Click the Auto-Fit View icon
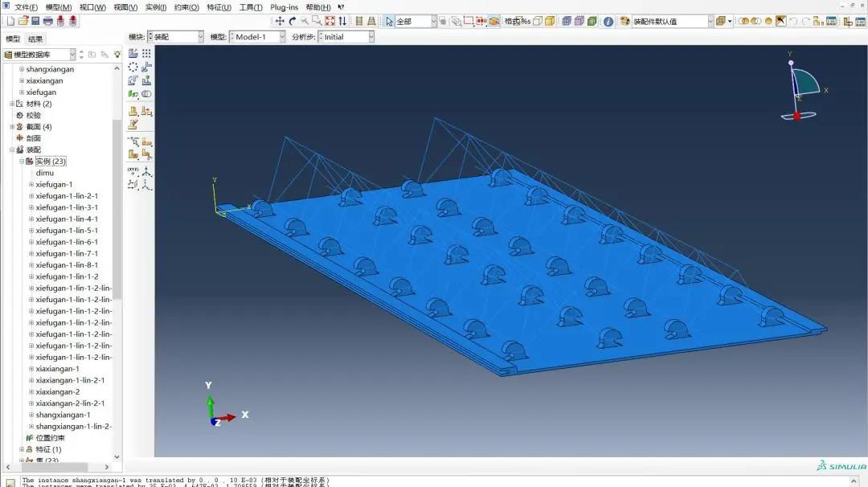This screenshot has width=868, height=487. pos(330,21)
